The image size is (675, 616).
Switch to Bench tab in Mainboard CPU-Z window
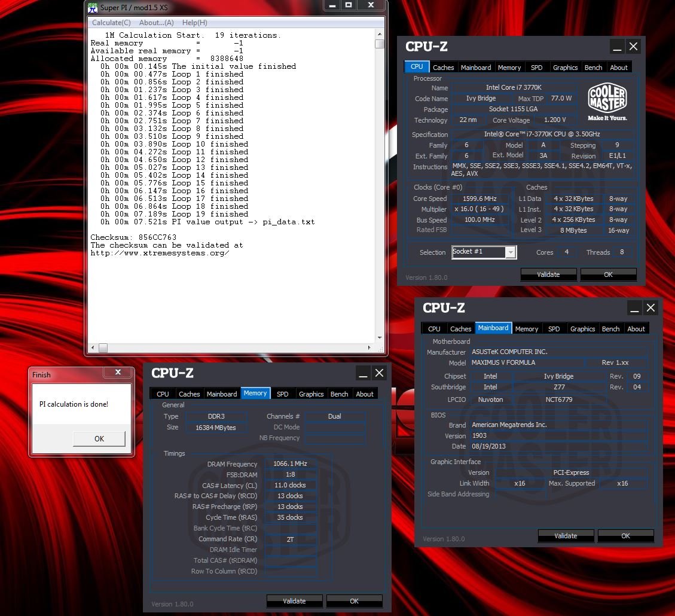(610, 329)
